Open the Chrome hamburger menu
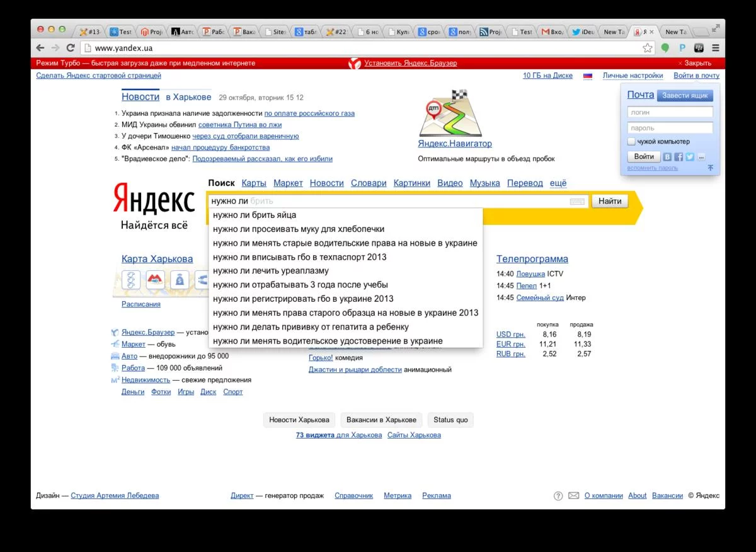The height and width of the screenshot is (552, 756). [716, 48]
